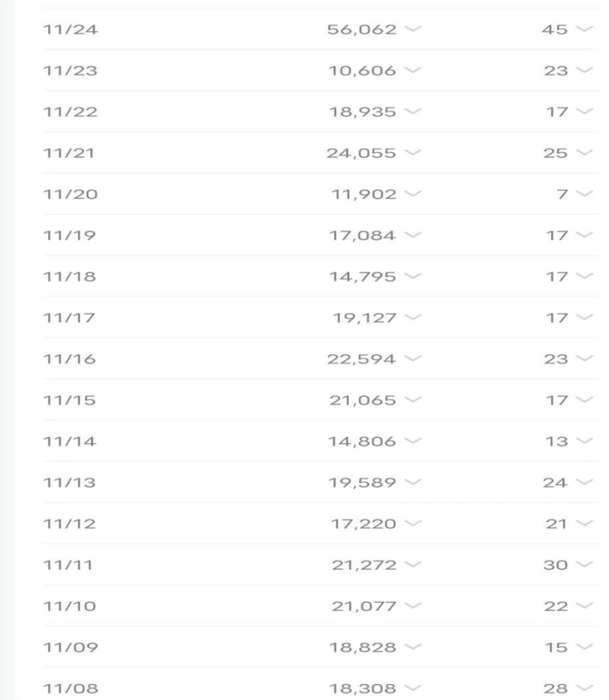Expand the 56,062 value chevron for 11/24
The width and height of the screenshot is (609, 700).
pyautogui.click(x=413, y=30)
